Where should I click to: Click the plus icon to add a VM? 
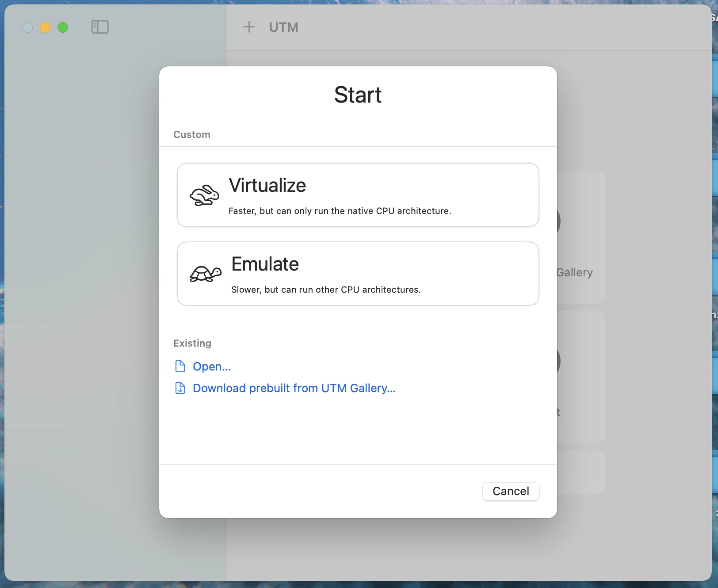249,27
